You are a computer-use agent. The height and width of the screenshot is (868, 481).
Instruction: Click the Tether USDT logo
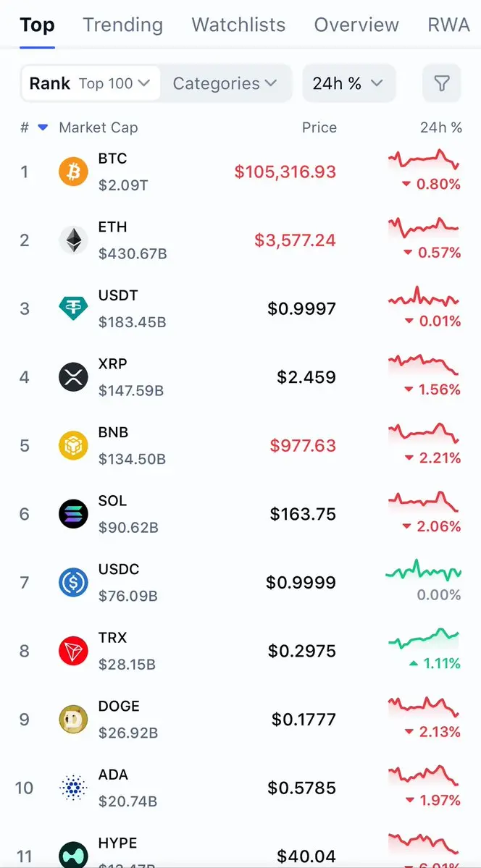click(x=73, y=308)
